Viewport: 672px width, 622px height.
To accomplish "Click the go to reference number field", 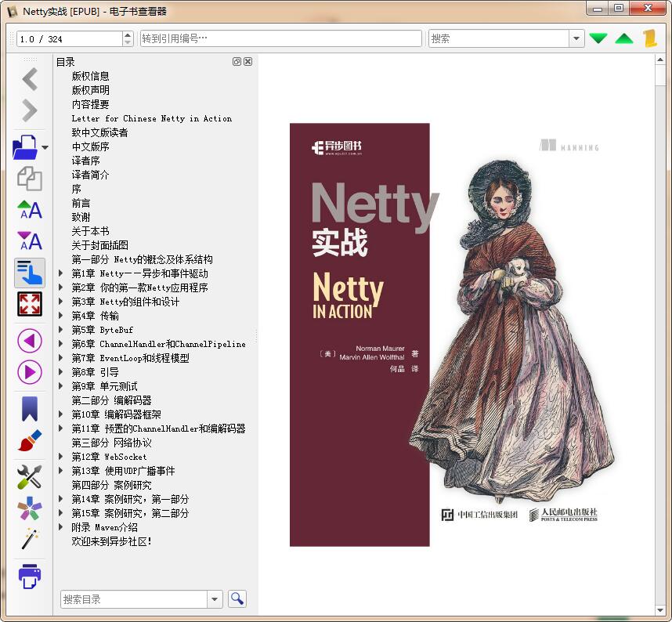I will pyautogui.click(x=280, y=38).
